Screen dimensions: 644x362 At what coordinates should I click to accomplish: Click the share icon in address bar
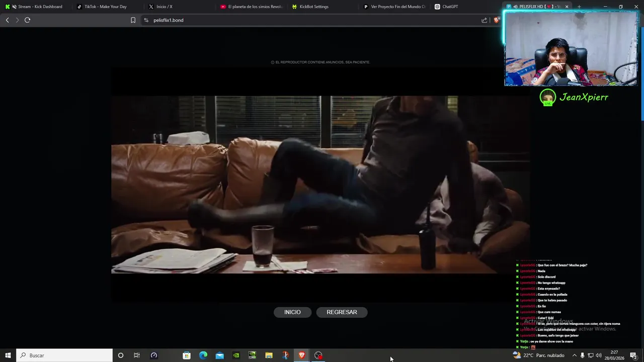coord(484,20)
